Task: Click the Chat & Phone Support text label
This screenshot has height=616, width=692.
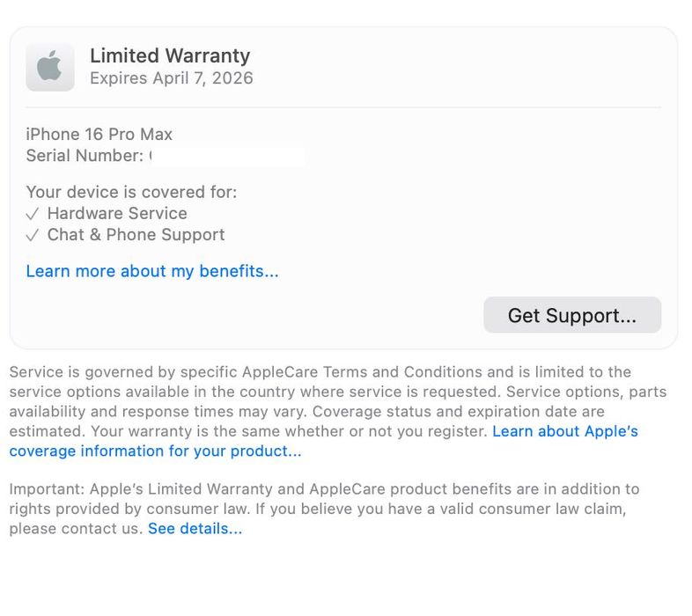Action: [136, 235]
